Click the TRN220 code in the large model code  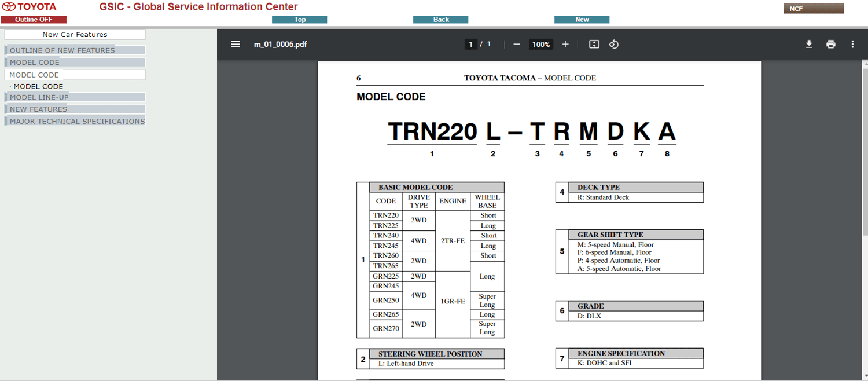click(432, 131)
